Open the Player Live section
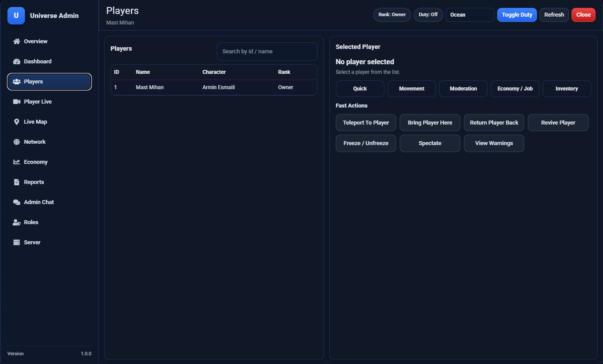Screen dimensions: 603x364 (x=49, y=102)
